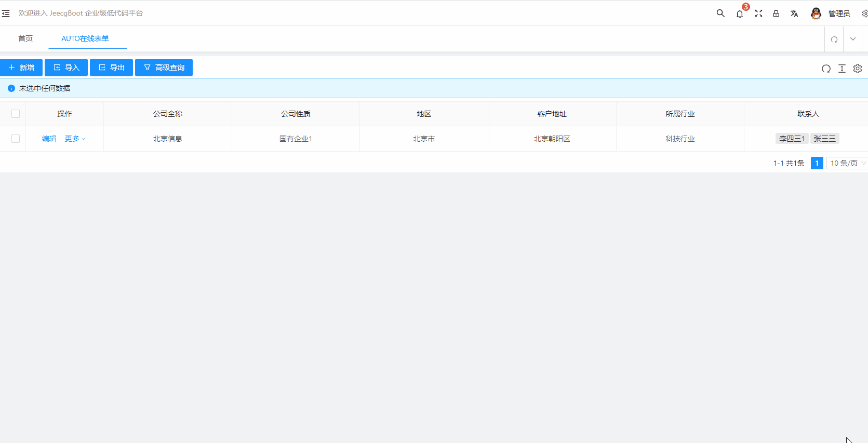
Task: Click the 地区 column header
Action: pyautogui.click(x=424, y=114)
